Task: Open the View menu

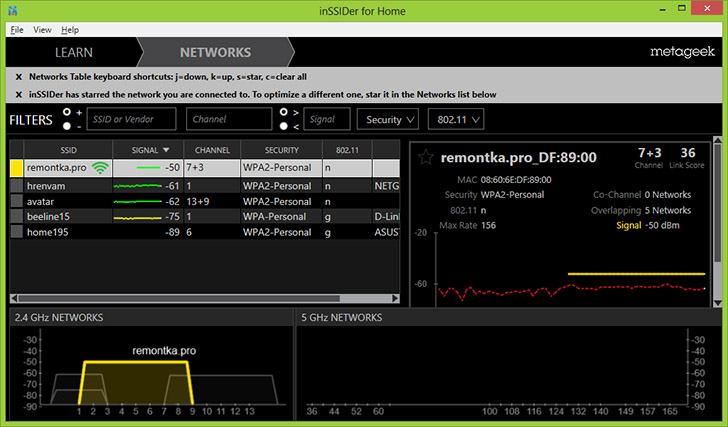Action: (x=42, y=30)
